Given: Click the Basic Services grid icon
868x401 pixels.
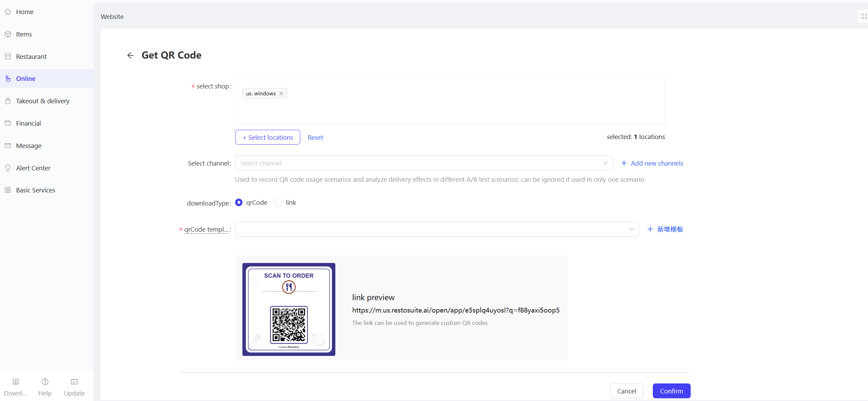Looking at the screenshot, I should [8, 190].
